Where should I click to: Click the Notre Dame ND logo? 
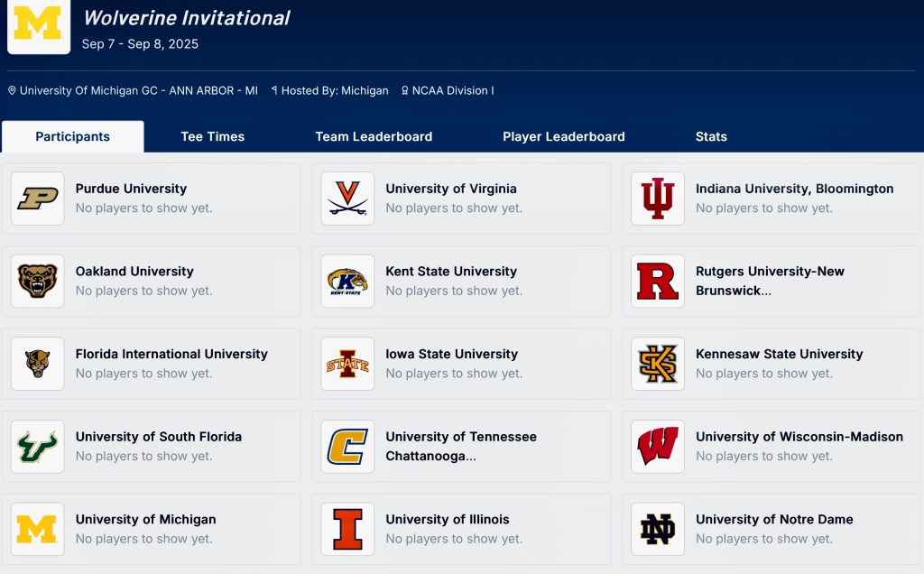658,529
